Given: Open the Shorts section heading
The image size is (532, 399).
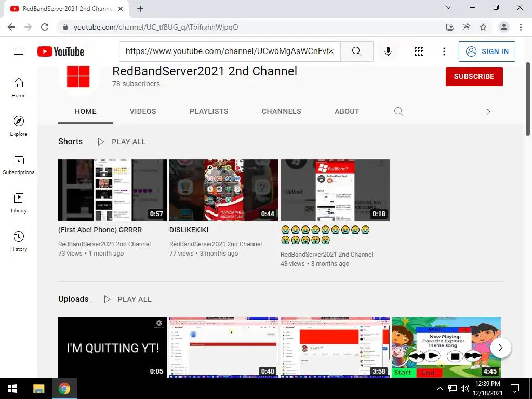Looking at the screenshot, I should point(70,141).
